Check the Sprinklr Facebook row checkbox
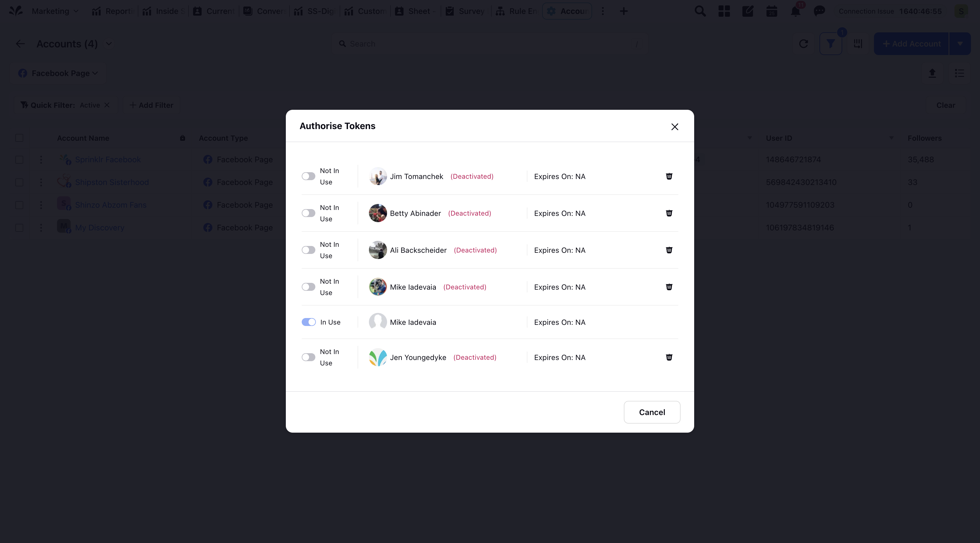This screenshot has height=543, width=980. coord(19,160)
